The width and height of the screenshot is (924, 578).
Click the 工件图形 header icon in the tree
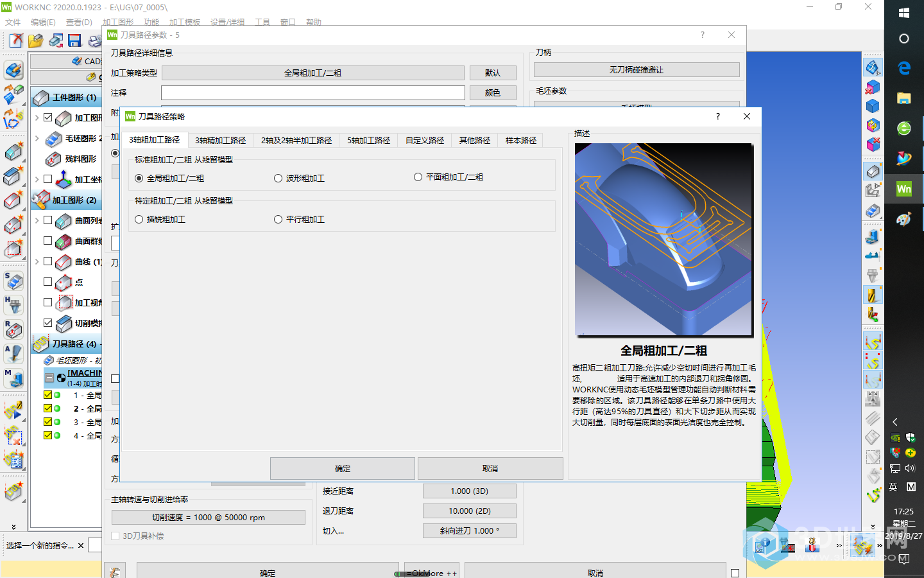[x=41, y=98]
